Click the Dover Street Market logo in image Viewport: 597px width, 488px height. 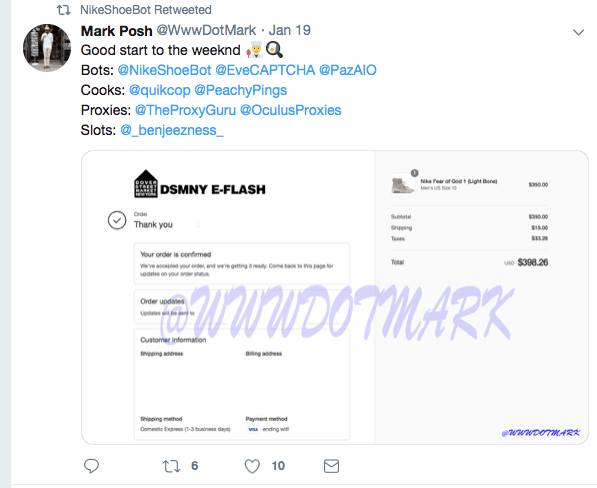click(146, 184)
